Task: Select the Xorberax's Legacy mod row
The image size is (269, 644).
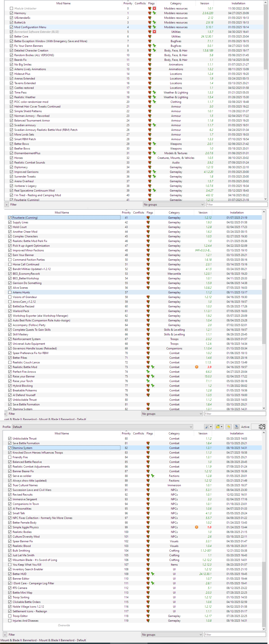Action: coord(134,186)
